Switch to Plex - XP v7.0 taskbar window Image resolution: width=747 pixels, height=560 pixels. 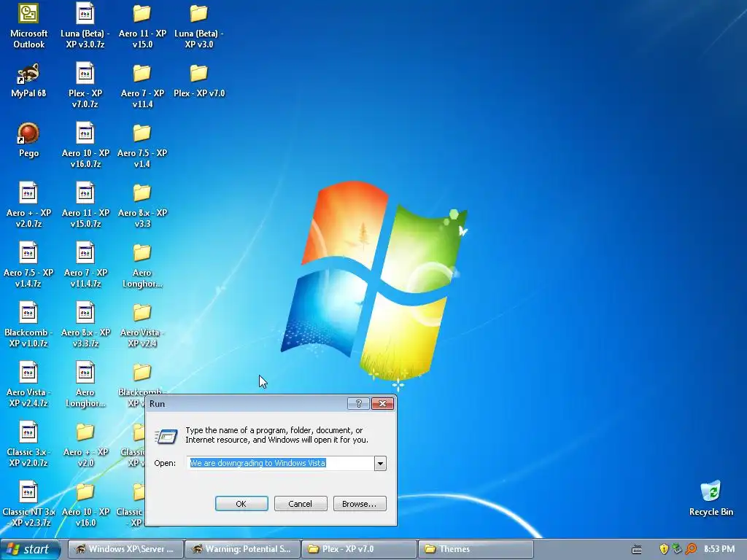(x=359, y=549)
